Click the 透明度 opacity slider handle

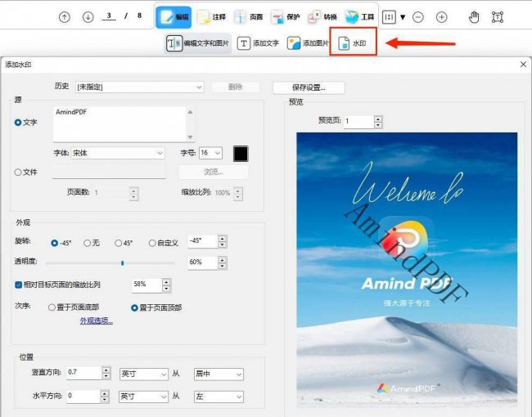coord(123,263)
